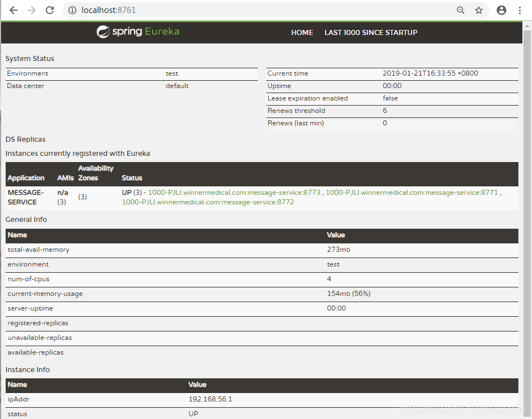Screen dimensions: 532x419
Task: Click the Instance Info heading
Action: [x=28, y=369]
